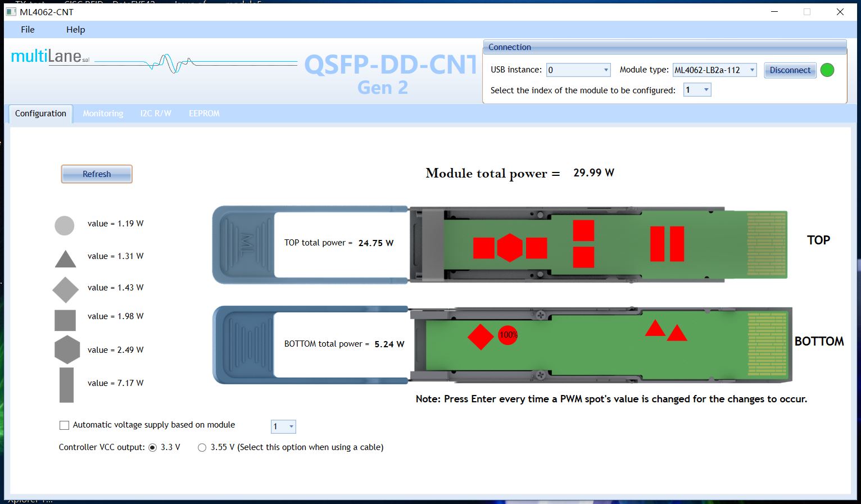The width and height of the screenshot is (861, 504).
Task: Select the red hexagon spot on TOP board
Action: (510, 248)
